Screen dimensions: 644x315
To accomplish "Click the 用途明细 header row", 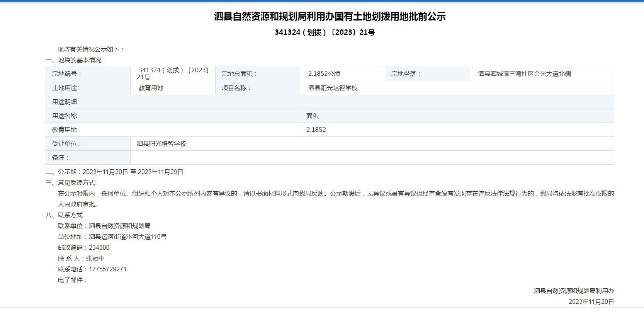I will (x=330, y=102).
